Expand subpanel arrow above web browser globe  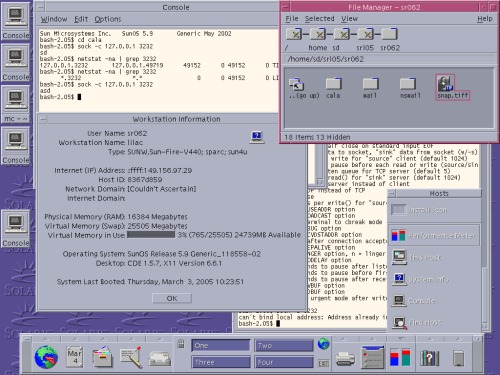[x=46, y=339]
